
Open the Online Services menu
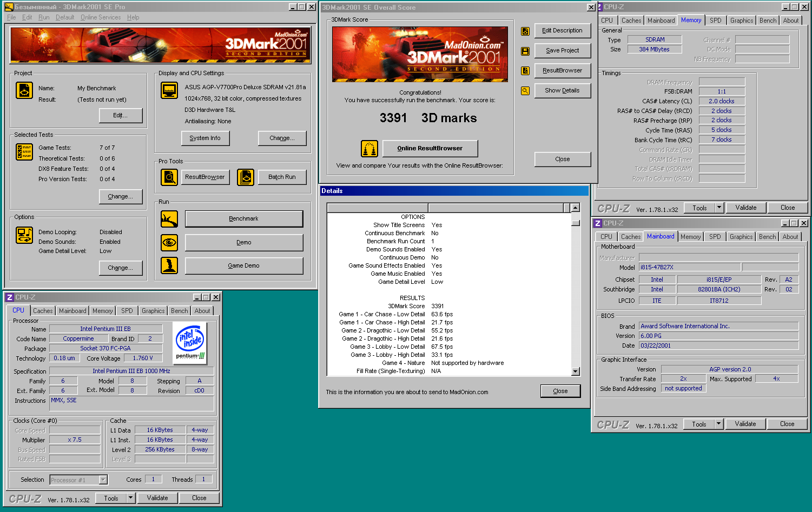tap(101, 17)
